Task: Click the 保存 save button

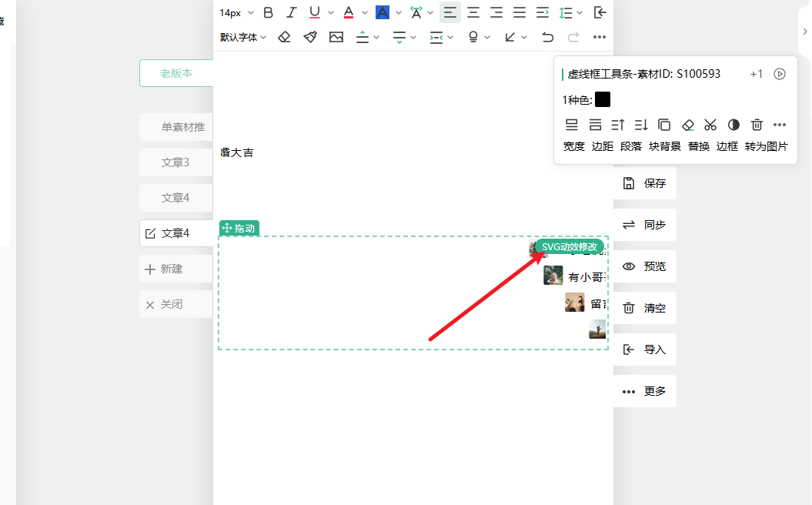Action: click(645, 183)
